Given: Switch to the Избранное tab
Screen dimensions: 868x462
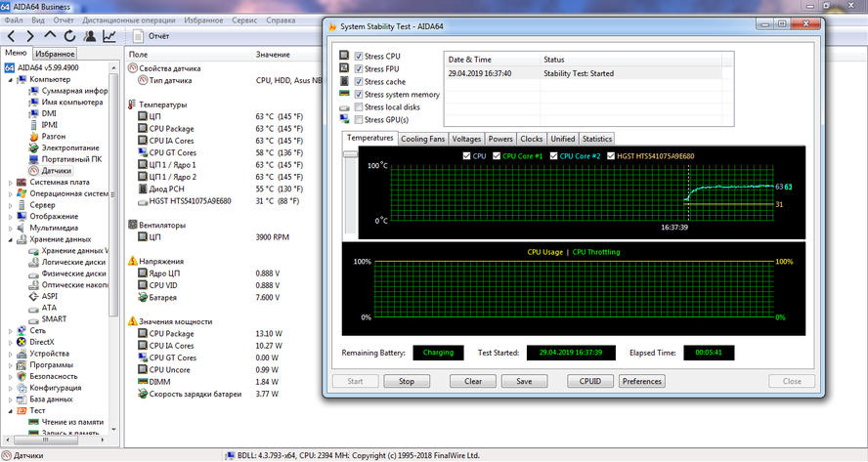Looking at the screenshot, I should pyautogui.click(x=55, y=54).
